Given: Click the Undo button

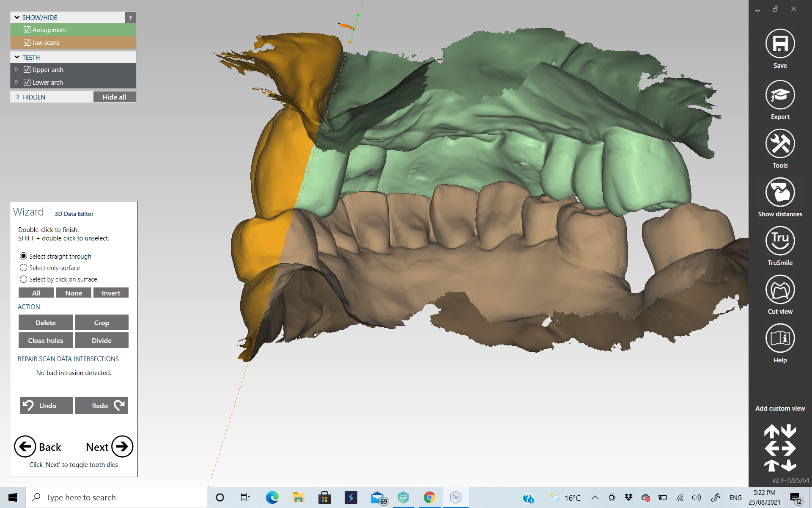Looking at the screenshot, I should (47, 406).
